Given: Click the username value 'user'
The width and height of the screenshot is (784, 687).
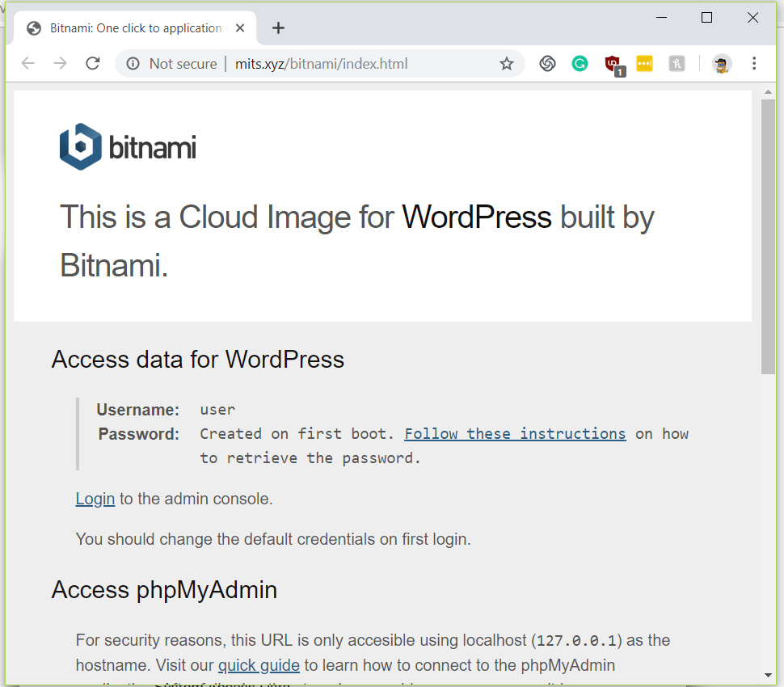Looking at the screenshot, I should pos(217,410).
